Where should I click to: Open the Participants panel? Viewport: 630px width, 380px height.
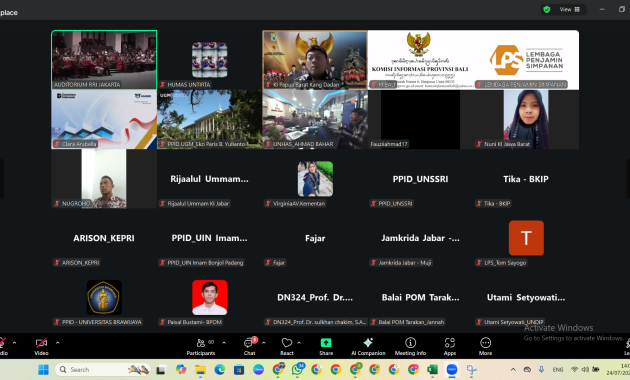[201, 347]
